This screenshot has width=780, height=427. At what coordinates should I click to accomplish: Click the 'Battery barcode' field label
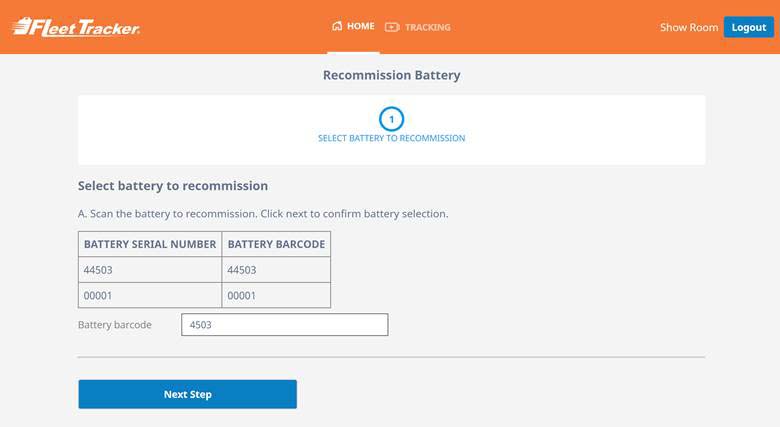(x=115, y=325)
